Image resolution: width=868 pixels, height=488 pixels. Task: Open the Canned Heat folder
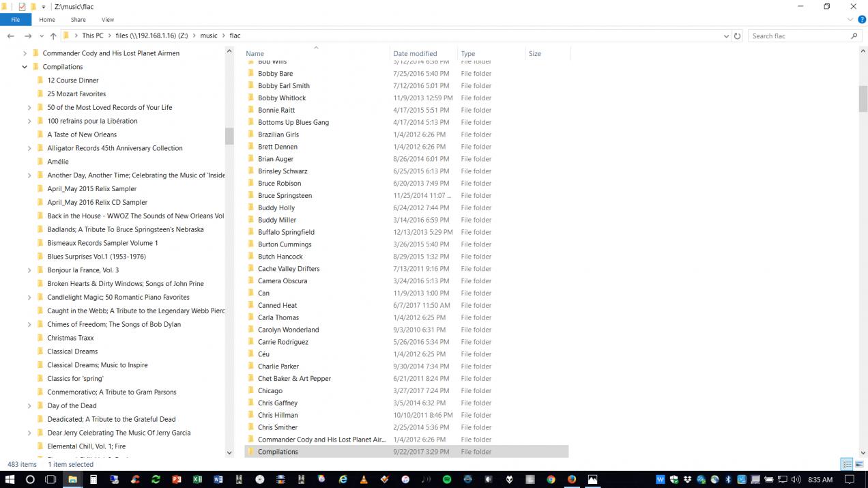click(x=277, y=305)
